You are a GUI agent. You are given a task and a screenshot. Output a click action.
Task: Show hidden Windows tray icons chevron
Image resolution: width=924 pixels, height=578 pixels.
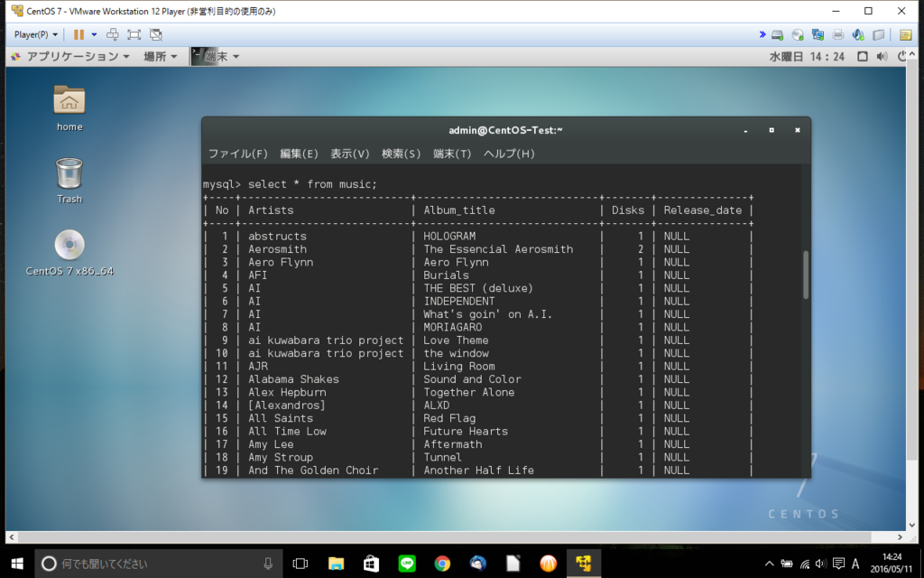pyautogui.click(x=769, y=564)
